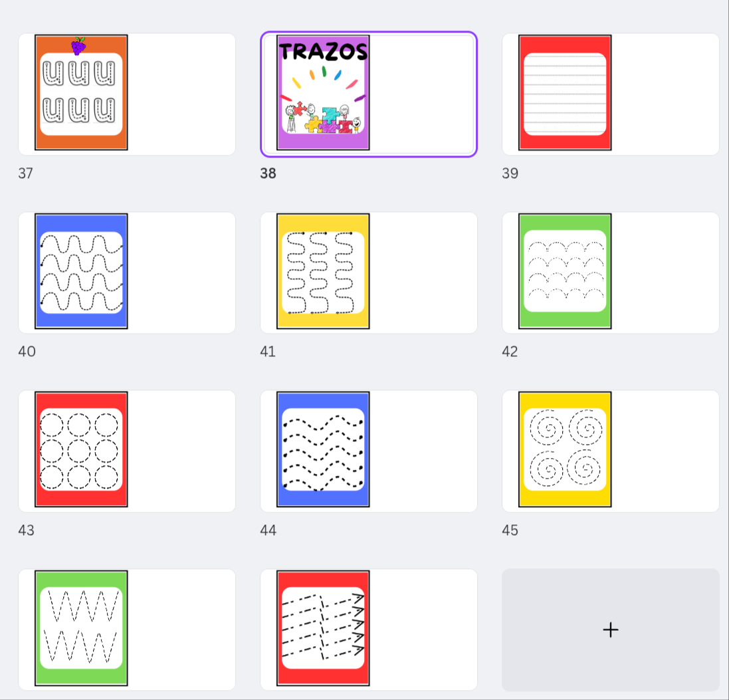Open the red dashed circles page
This screenshot has height=700, width=729.
pos(81,449)
